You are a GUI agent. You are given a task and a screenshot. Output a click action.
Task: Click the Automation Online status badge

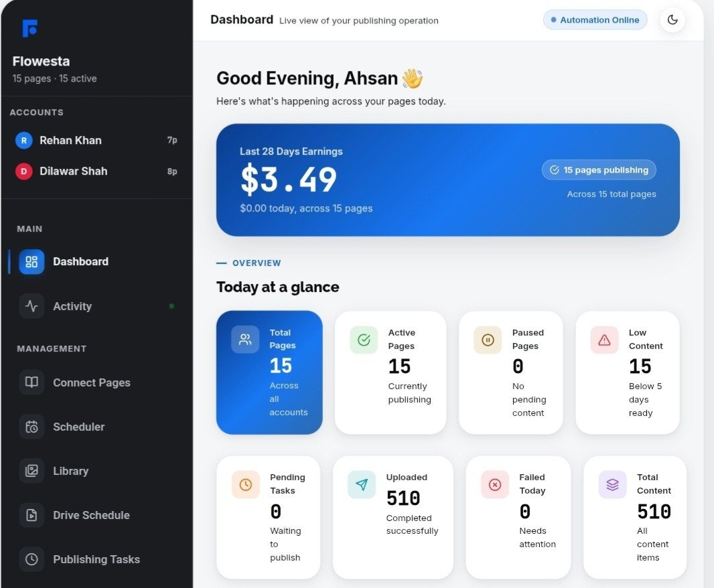595,20
